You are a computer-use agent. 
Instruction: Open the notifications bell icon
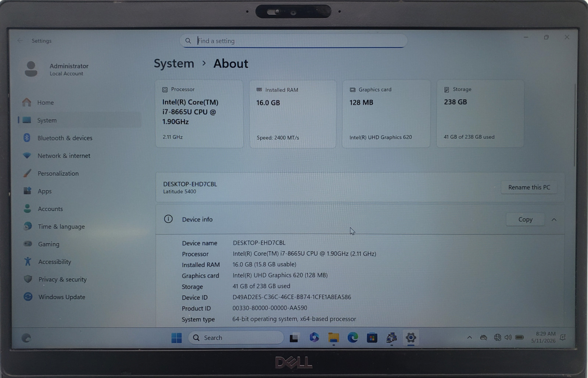563,337
